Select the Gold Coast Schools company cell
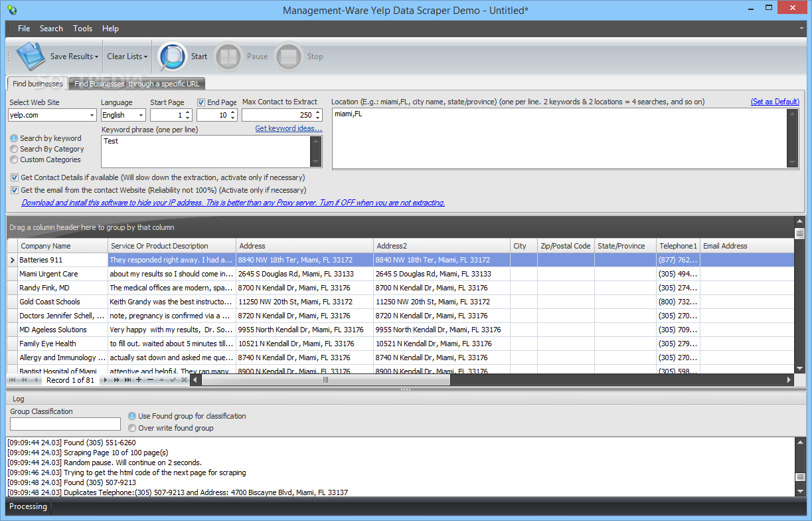812x521 pixels. click(62, 302)
